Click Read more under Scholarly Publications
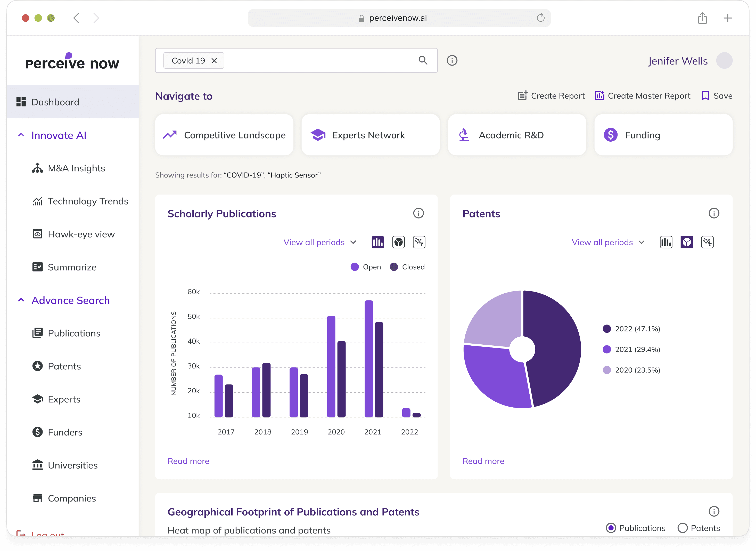 click(188, 461)
